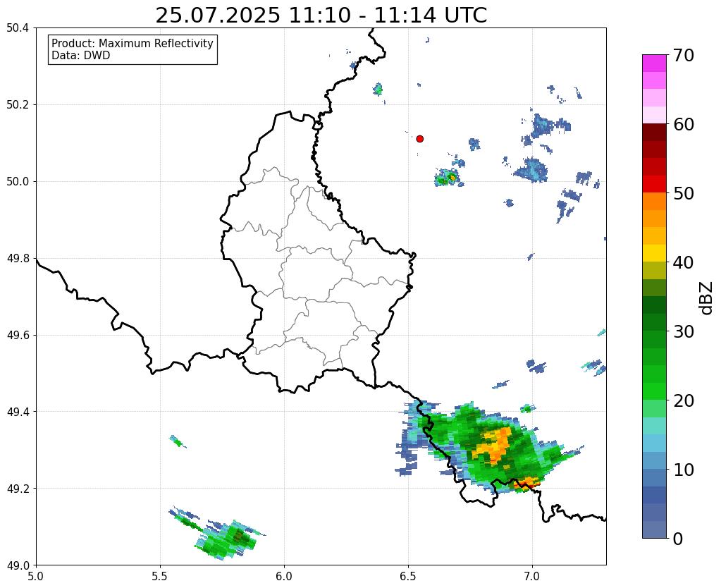The width and height of the screenshot is (721, 588).
Task: Click the 'Data: DWD' text
Action: (81, 56)
